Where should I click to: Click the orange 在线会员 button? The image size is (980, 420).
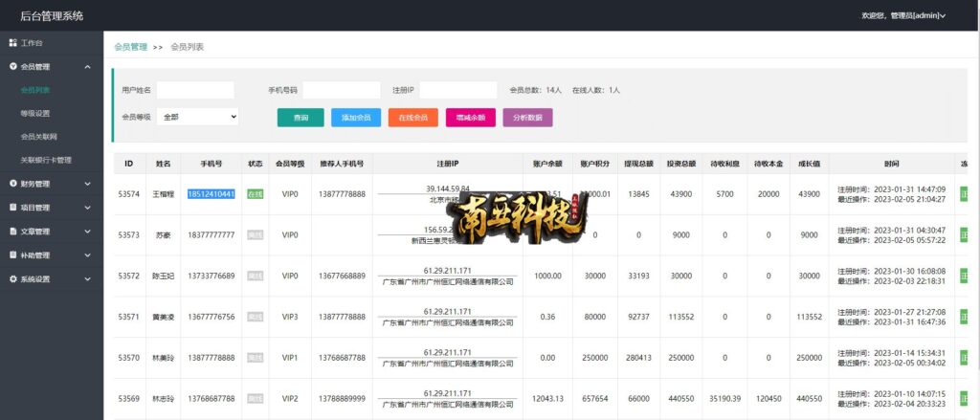413,118
